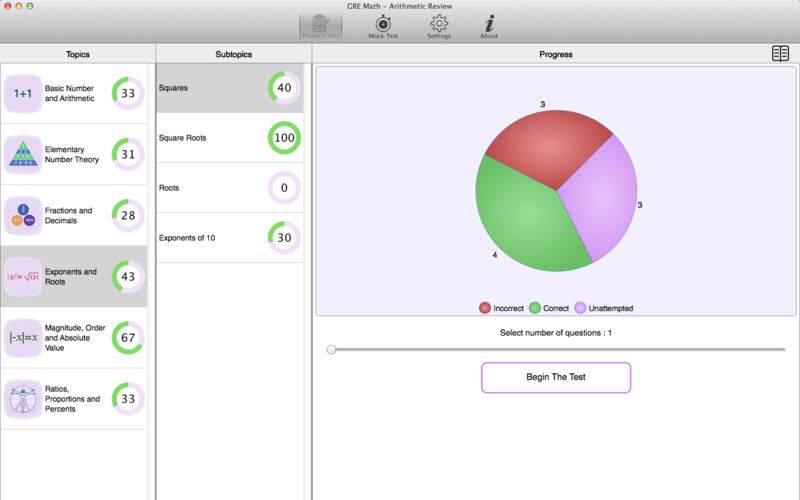Screen dimensions: 800x500
Task: Click the 28 progress ring for Fractions
Action: point(128,215)
